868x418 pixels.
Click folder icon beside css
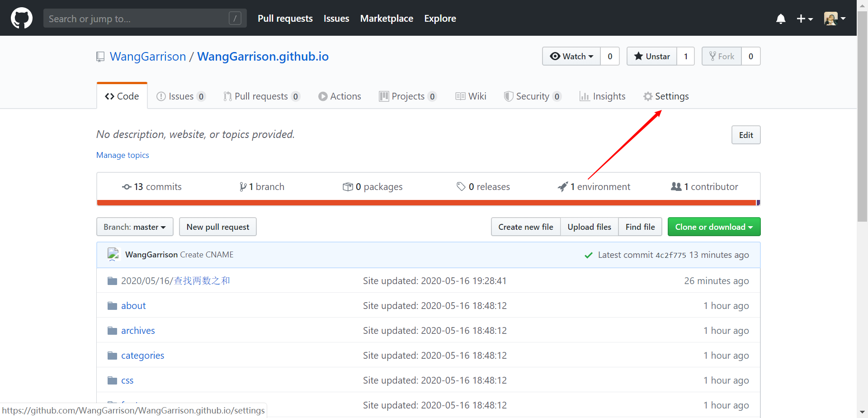pos(113,380)
